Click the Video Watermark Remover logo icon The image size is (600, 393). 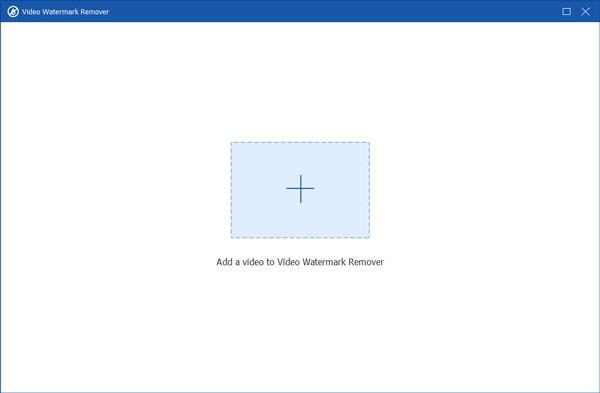point(13,11)
